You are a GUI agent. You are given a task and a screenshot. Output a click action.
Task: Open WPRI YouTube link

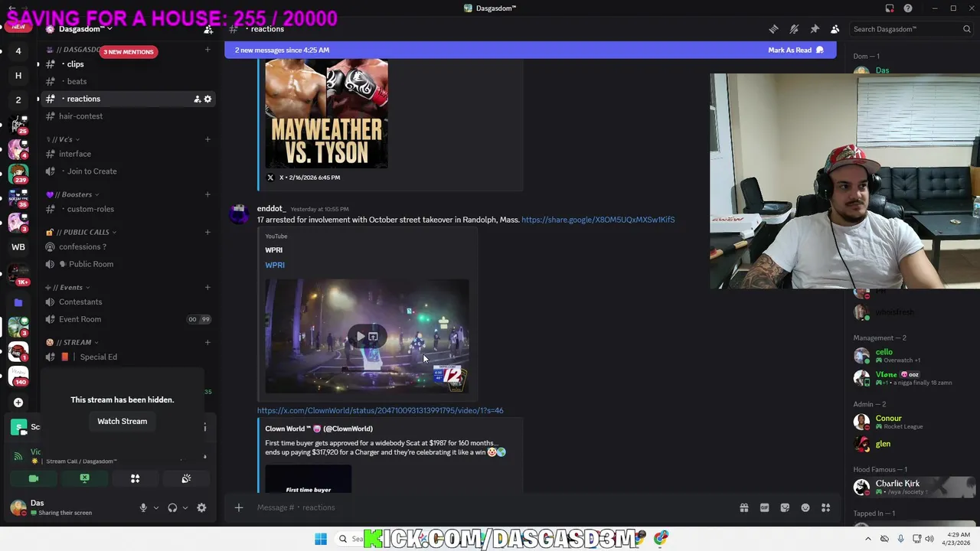coord(275,265)
